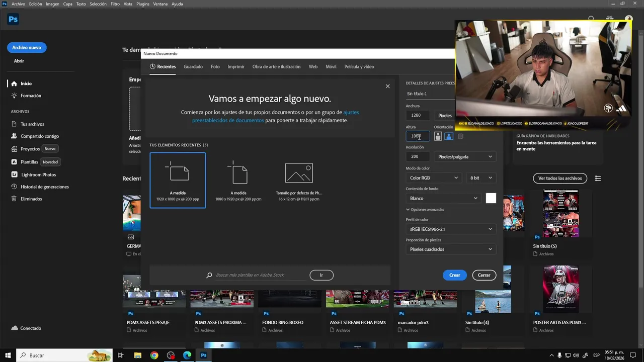Image resolution: width=644 pixels, height=362 pixels.
Task: Switch to the Guardado tab
Action: (x=193, y=67)
